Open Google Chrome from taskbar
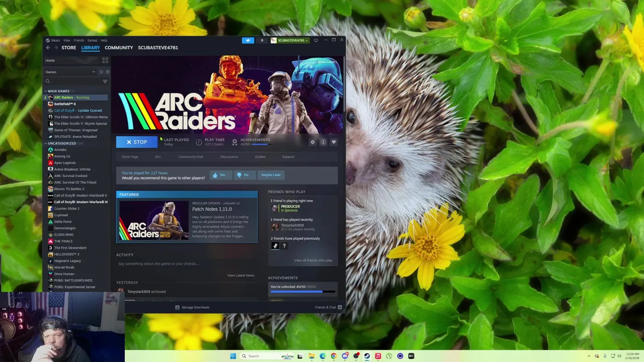Viewport: 644px width, 362px height. click(334, 356)
